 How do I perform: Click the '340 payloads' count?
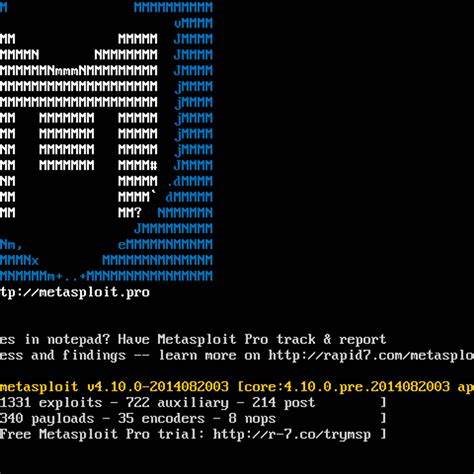(47, 419)
